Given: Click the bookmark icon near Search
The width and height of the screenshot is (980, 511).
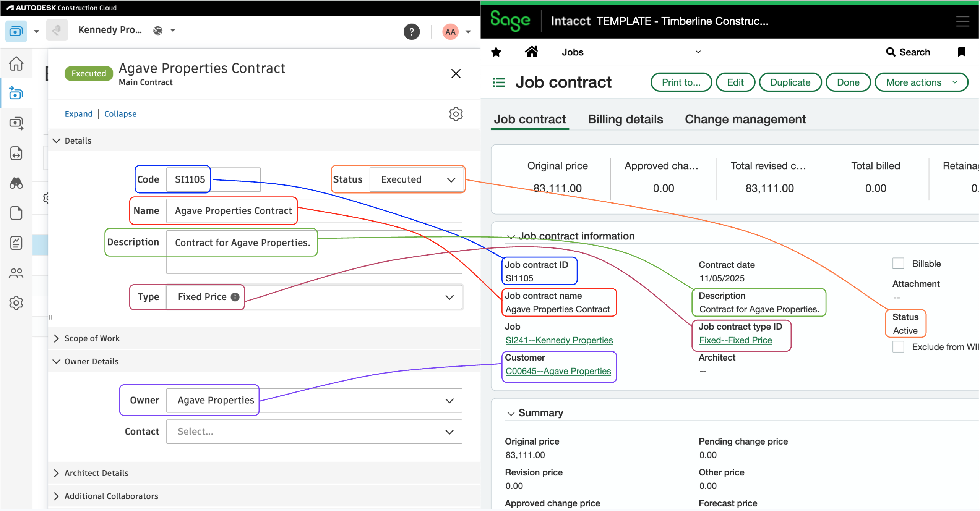Looking at the screenshot, I should coord(962,52).
